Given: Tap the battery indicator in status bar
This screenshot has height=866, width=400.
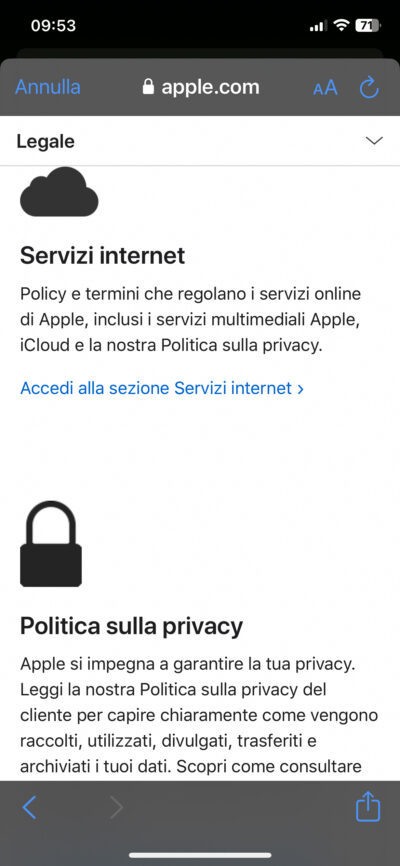Looking at the screenshot, I should (367, 25).
